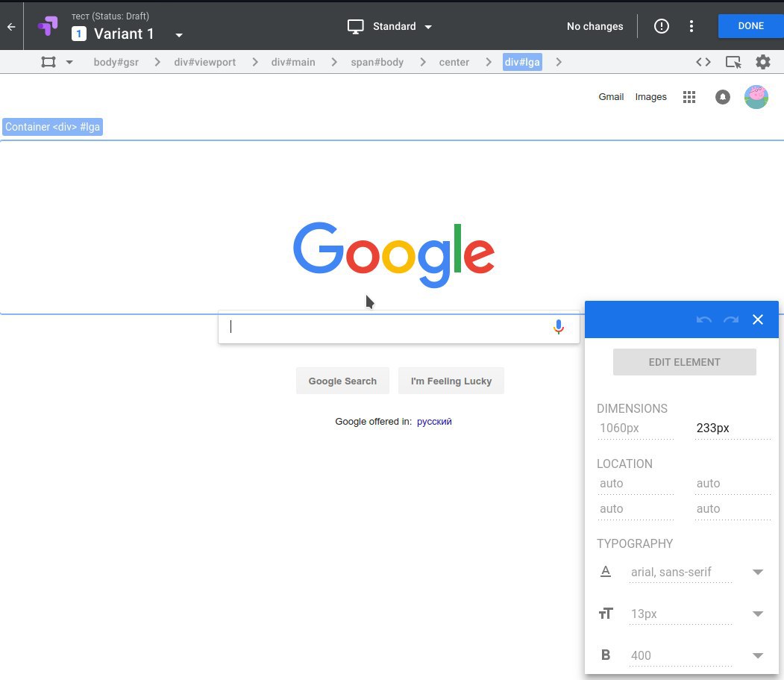Expand the 400 font weight dropdown arrow
This screenshot has height=680, width=784.
[x=757, y=655]
